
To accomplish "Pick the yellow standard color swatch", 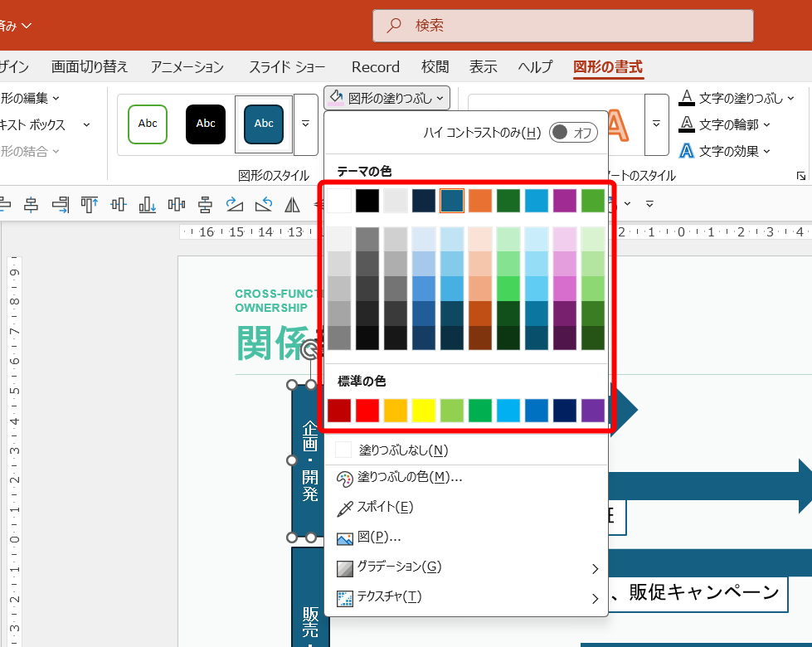I will [424, 411].
